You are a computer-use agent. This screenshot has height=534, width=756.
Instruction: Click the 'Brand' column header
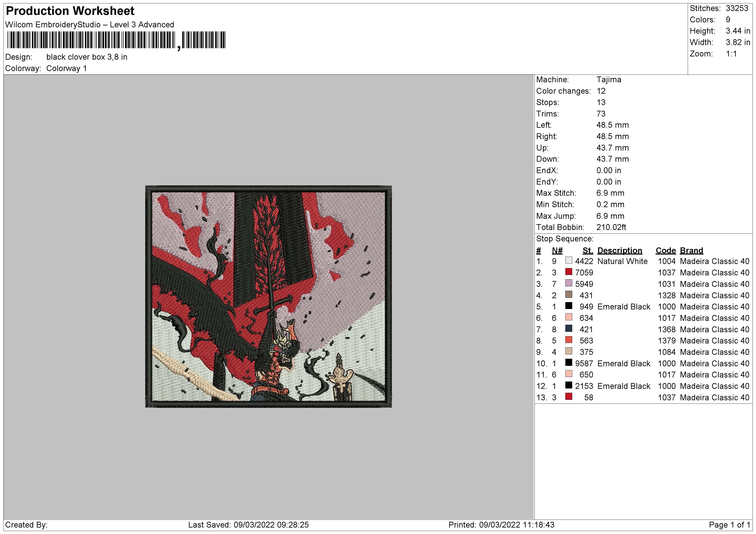coord(691,250)
